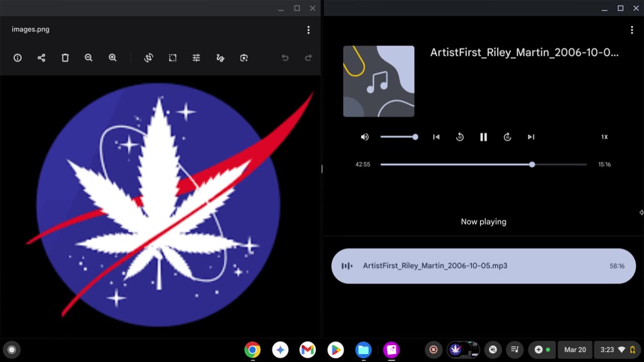This screenshot has width=644, height=362.
Task: Pause the playing audio
Action: [484, 137]
